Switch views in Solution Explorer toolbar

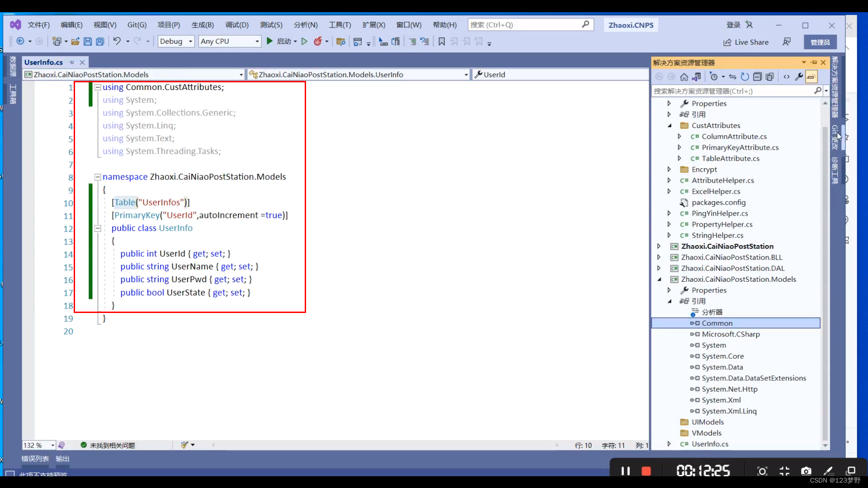697,77
